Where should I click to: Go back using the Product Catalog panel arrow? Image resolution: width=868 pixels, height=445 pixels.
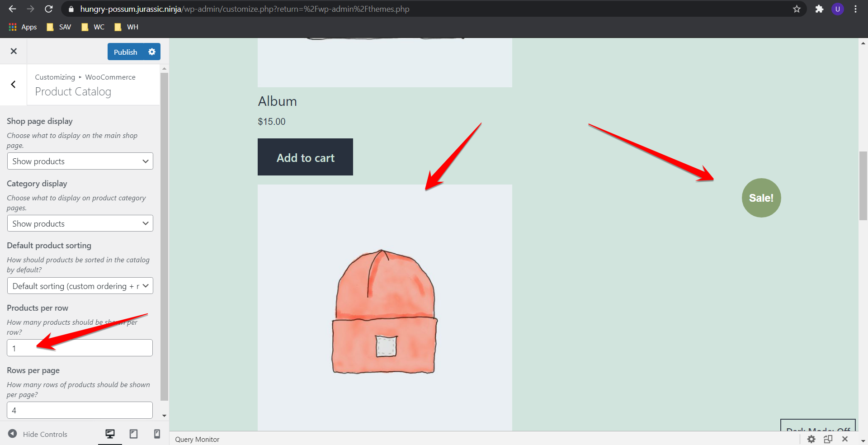point(13,85)
